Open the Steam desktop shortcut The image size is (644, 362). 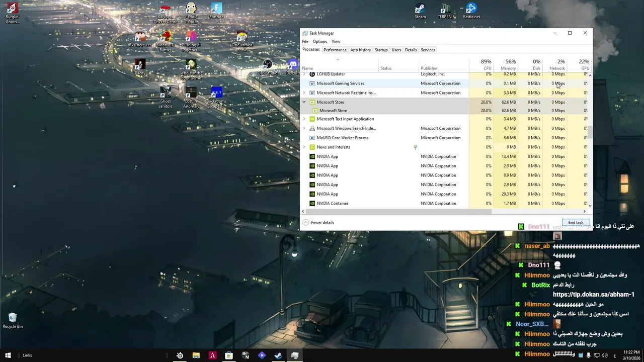(420, 12)
